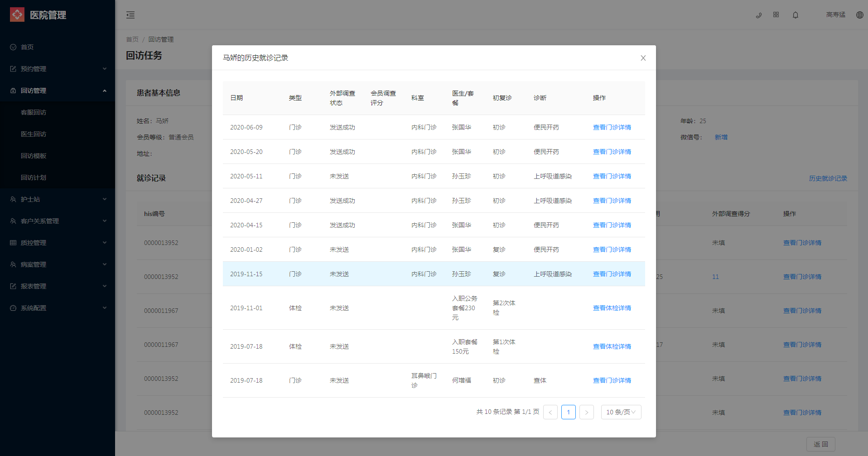Expand the 质控管理 menu chevron
The image size is (868, 456).
[105, 243]
